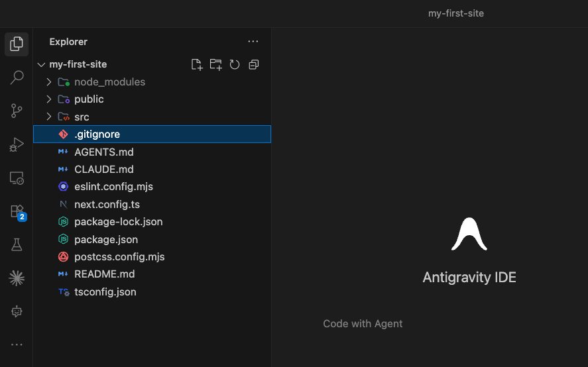Expand the src folder chevron
The image size is (588, 367).
(x=49, y=117)
